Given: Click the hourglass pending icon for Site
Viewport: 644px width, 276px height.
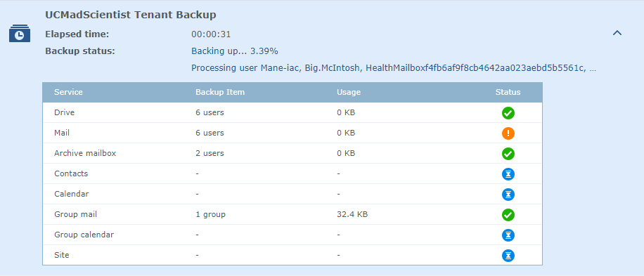Looking at the screenshot, I should [508, 256].
